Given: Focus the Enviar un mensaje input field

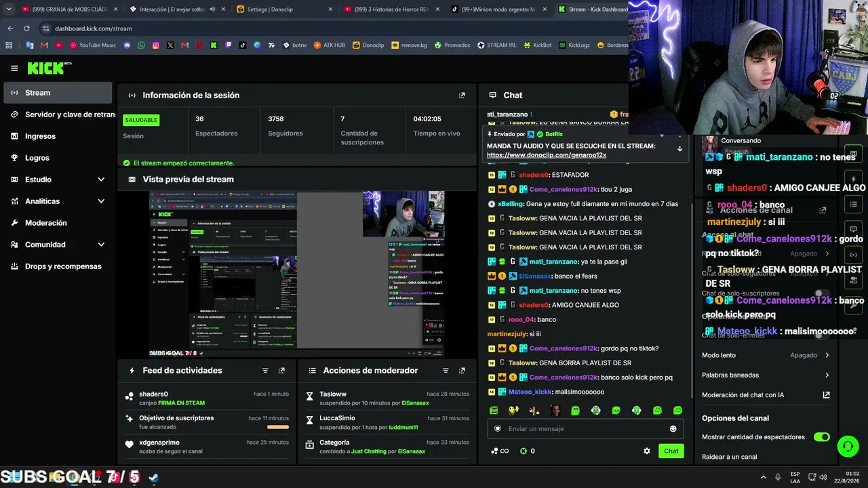Looking at the screenshot, I should point(585,428).
